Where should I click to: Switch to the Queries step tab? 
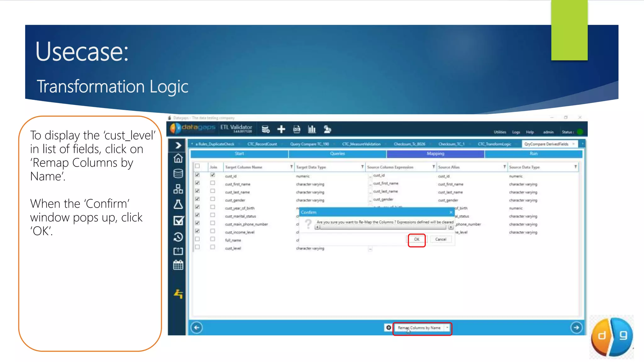pyautogui.click(x=337, y=154)
